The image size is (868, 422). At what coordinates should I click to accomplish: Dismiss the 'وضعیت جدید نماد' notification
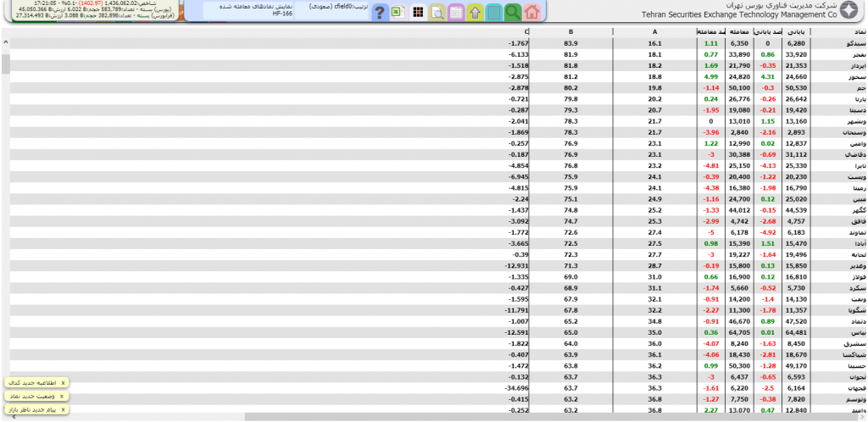[63, 396]
